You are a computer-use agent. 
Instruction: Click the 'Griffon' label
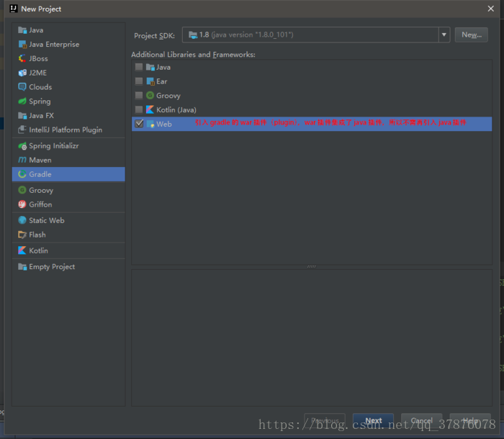[x=40, y=204]
